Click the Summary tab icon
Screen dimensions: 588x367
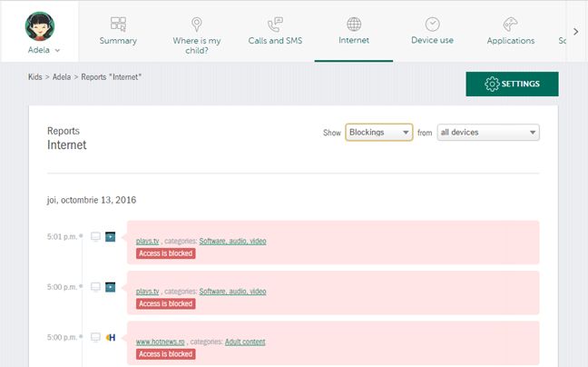click(x=118, y=24)
